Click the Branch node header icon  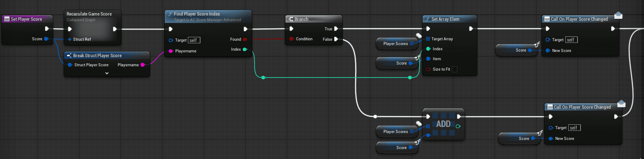point(291,19)
